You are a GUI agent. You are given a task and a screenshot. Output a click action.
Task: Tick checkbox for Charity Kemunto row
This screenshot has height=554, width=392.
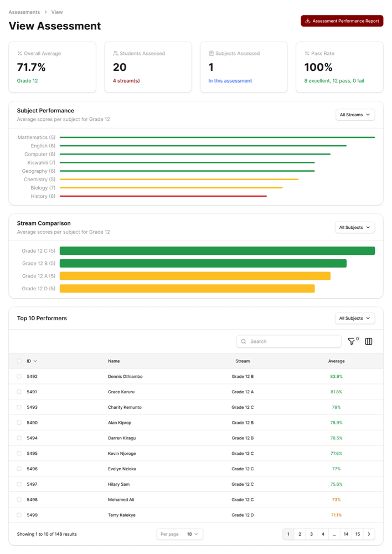click(19, 407)
